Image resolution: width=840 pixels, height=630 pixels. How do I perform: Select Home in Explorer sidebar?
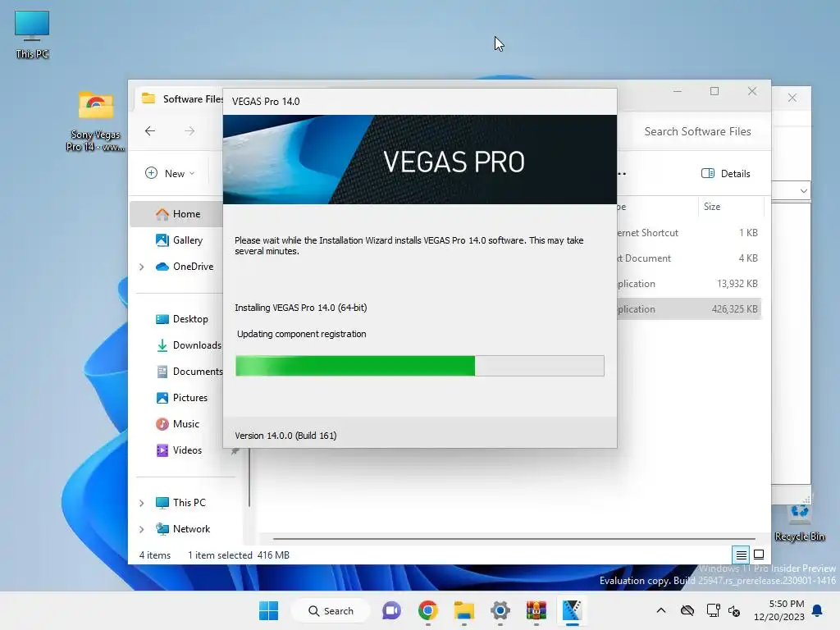coord(178,214)
